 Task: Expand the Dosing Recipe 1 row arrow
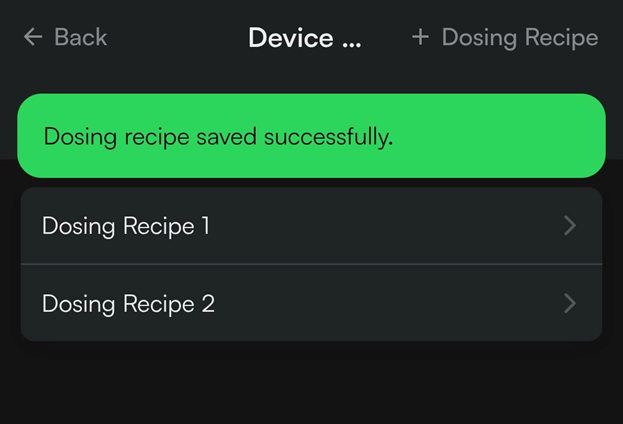click(x=570, y=226)
